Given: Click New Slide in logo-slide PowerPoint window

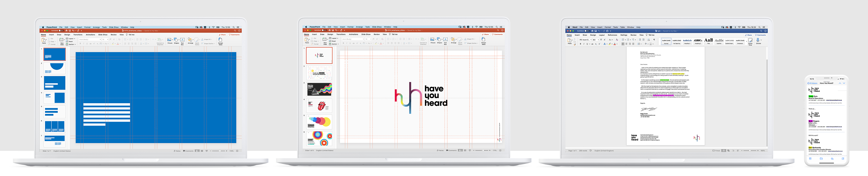Looking at the screenshot, I should [325, 41].
